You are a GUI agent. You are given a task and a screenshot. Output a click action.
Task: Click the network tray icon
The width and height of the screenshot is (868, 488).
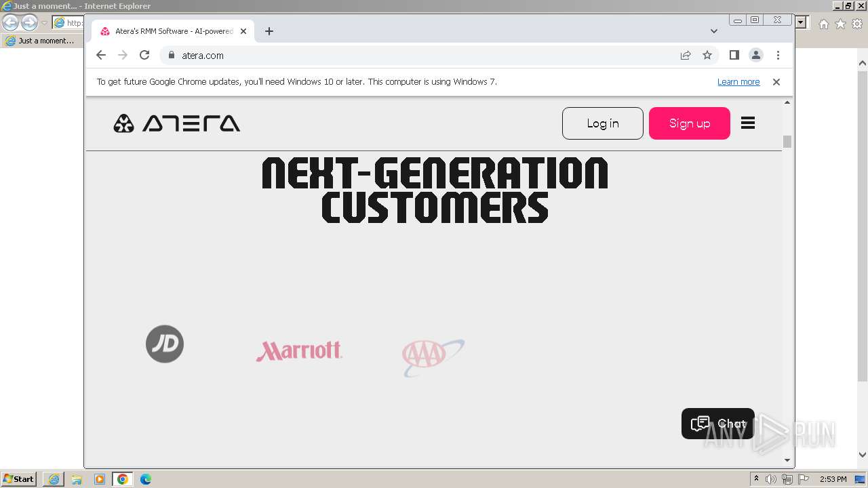(787, 479)
